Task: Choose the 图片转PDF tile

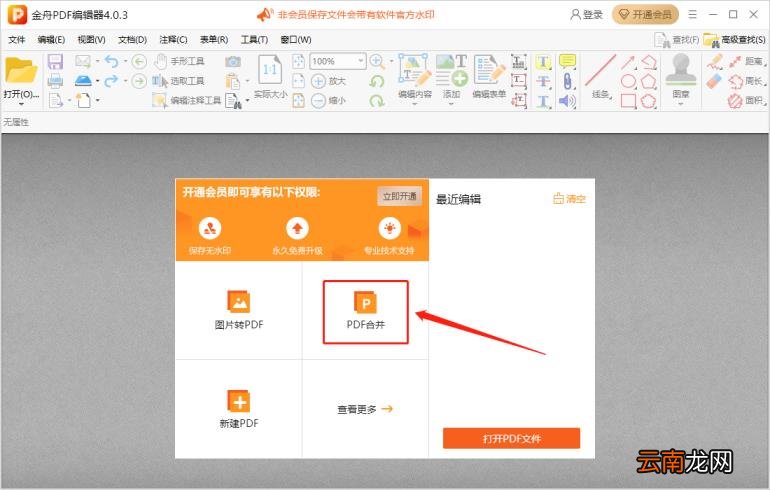Action: tap(239, 310)
